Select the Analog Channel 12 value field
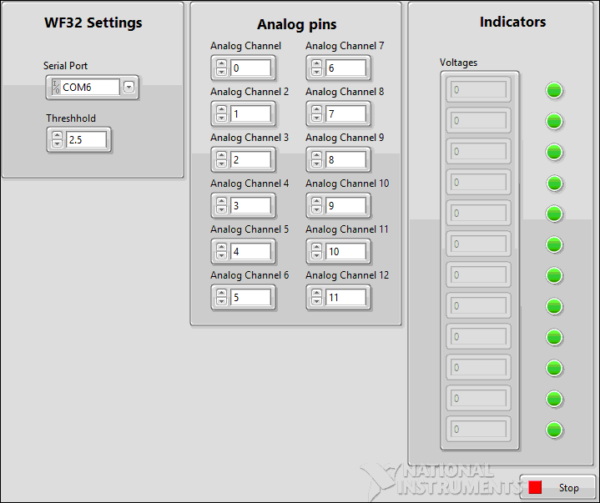This screenshot has height=503, width=600. (345, 297)
